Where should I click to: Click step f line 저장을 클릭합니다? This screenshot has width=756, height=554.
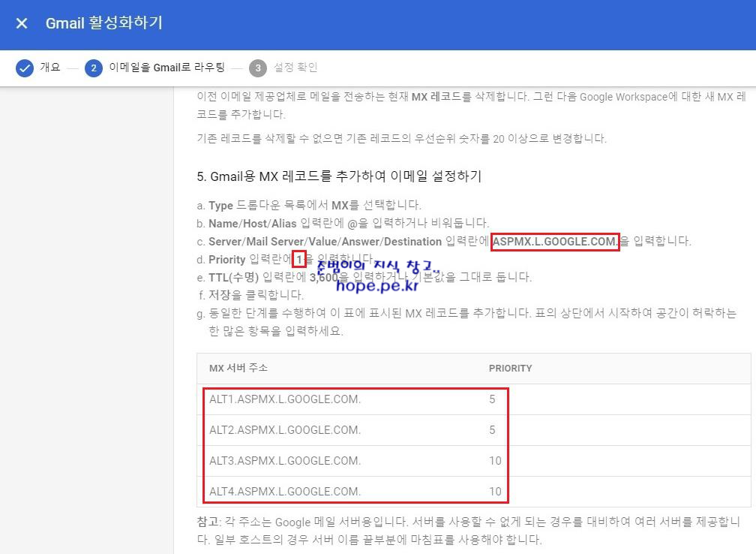[x=250, y=295]
